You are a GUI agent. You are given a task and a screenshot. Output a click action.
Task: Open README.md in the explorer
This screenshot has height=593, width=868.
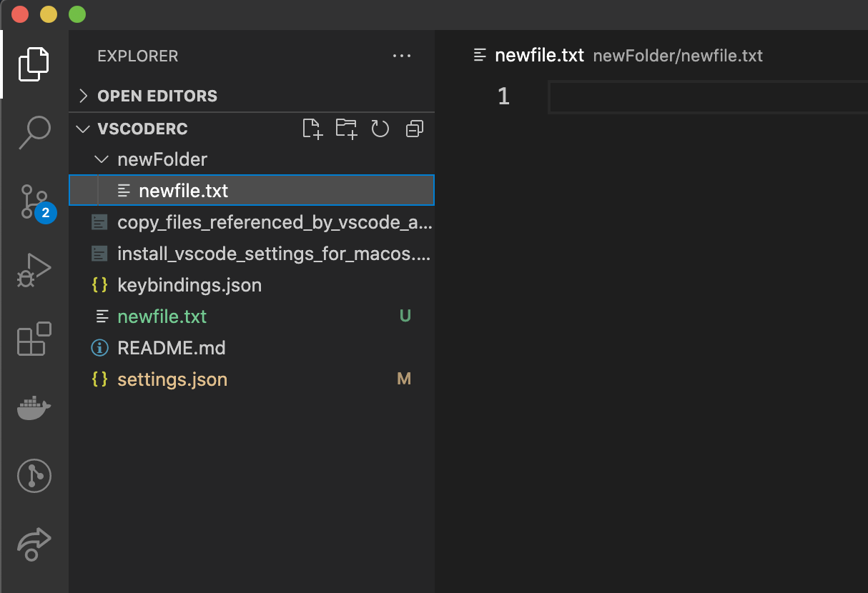click(x=172, y=348)
